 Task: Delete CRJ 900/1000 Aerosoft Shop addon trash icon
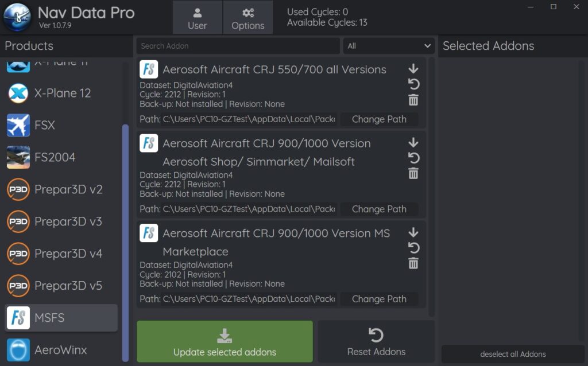[x=413, y=173]
